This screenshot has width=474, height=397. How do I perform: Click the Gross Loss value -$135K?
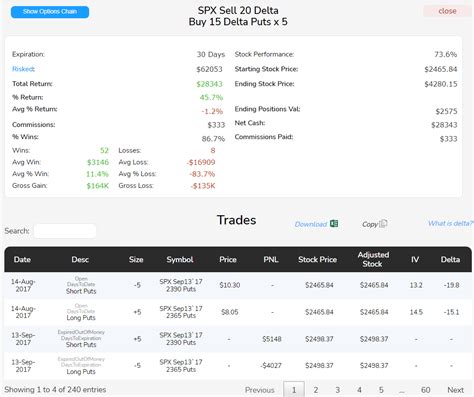coord(203,186)
